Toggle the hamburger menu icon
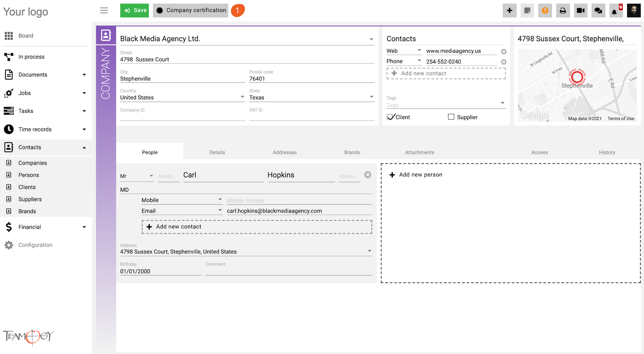 [x=104, y=10]
